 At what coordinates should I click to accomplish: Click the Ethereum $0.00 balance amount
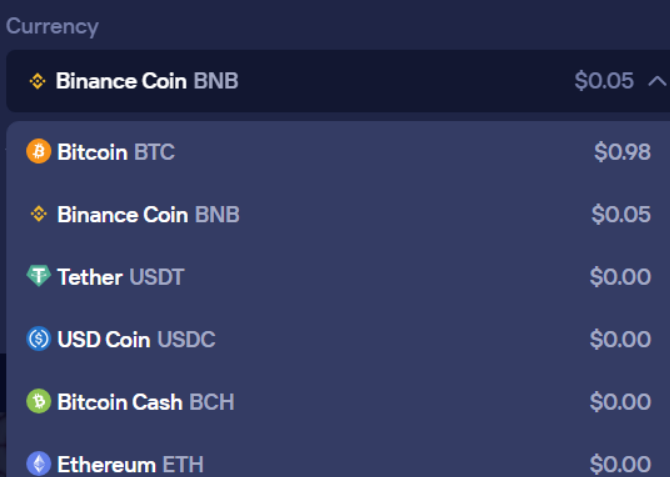coord(620,464)
